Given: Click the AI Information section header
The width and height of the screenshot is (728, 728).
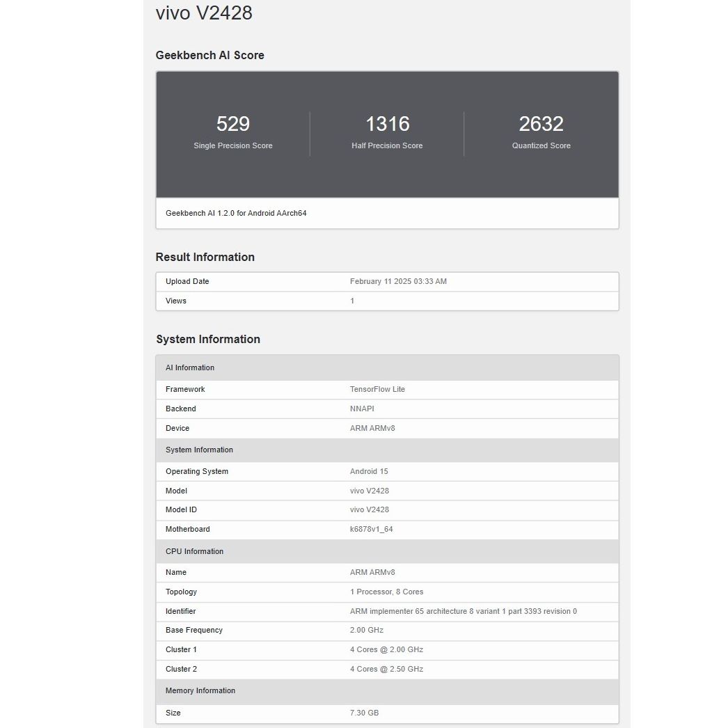Looking at the screenshot, I should coord(190,367).
